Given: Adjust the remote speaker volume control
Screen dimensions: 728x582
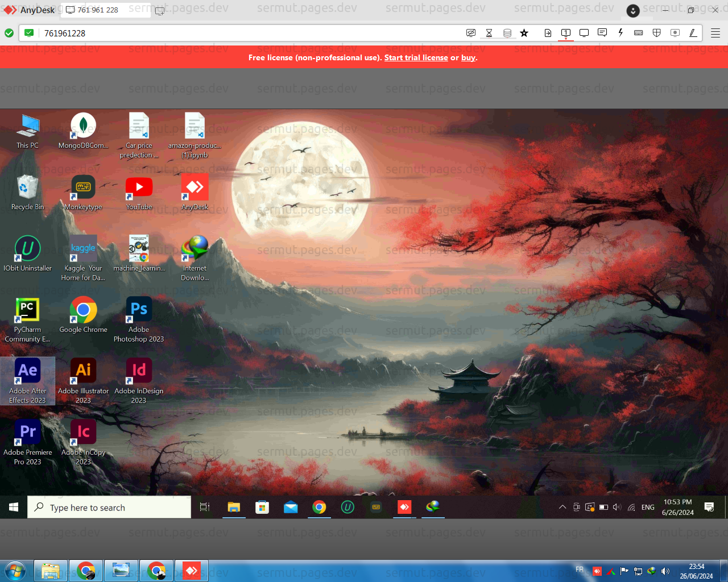Looking at the screenshot, I should click(617, 507).
